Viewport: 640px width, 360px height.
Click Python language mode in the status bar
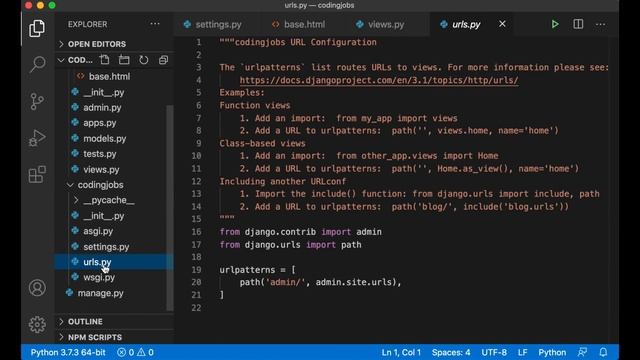[x=552, y=352]
